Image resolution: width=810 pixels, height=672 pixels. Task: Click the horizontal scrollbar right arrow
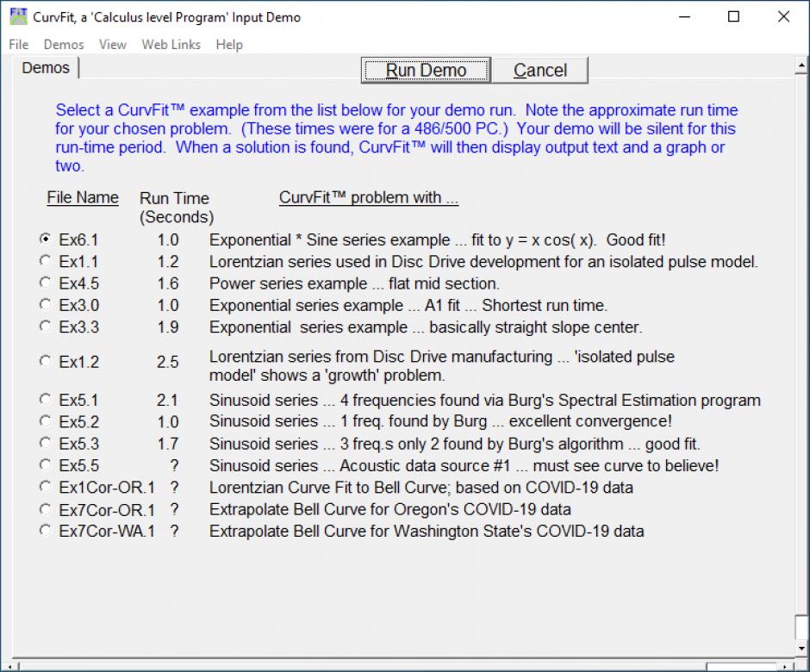[x=785, y=667]
